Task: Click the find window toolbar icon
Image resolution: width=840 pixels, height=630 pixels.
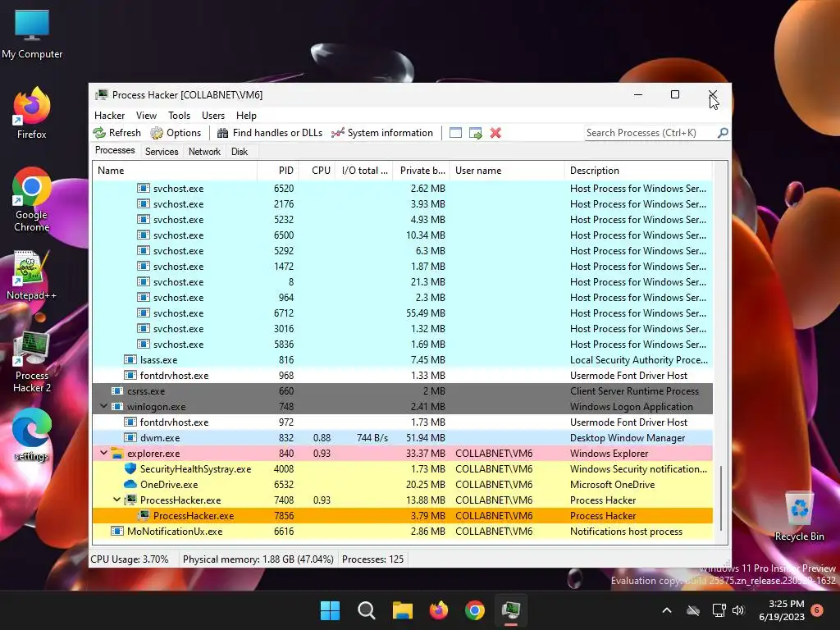Action: [455, 133]
